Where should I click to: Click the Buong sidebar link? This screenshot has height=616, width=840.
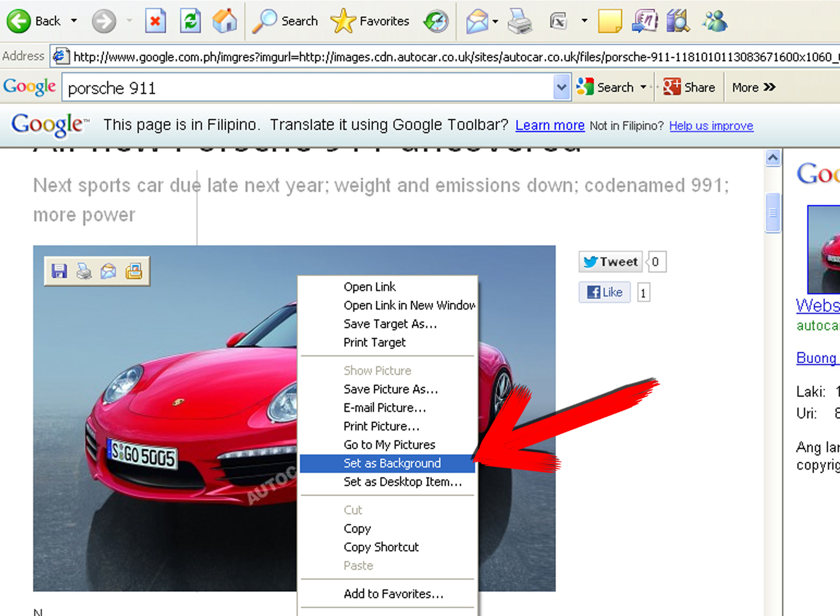coord(818,358)
